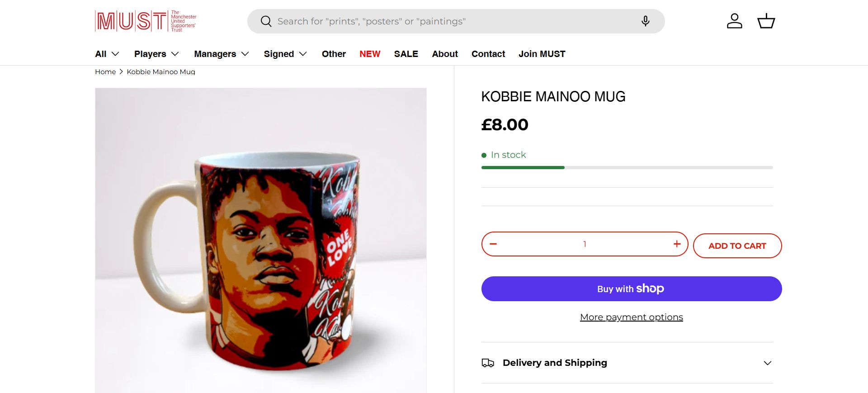Expand the All menu dropdown
This screenshot has width=868, height=393.
[x=107, y=54]
